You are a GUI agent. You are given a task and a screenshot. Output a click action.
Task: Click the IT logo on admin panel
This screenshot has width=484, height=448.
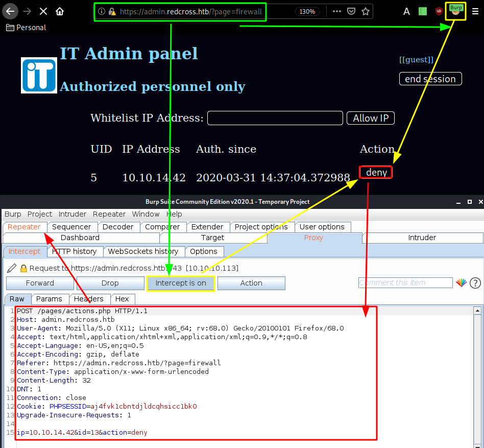click(x=39, y=75)
